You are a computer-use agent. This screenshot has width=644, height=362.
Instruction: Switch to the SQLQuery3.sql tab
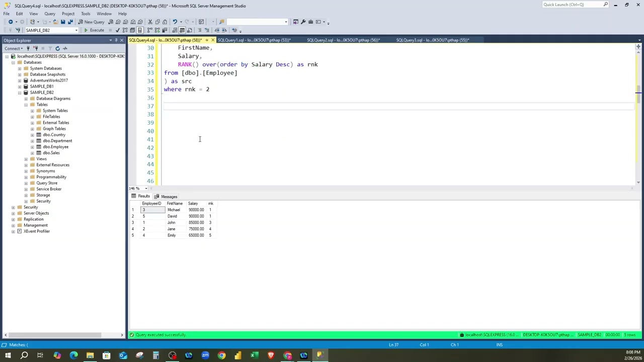click(433, 40)
